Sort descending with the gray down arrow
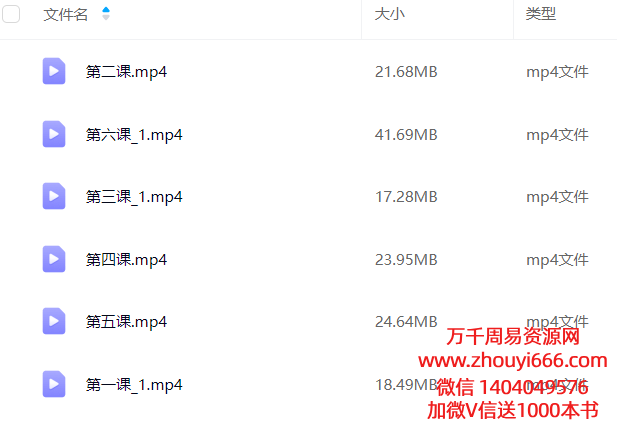Image resolution: width=617 pixels, height=422 pixels. click(106, 18)
